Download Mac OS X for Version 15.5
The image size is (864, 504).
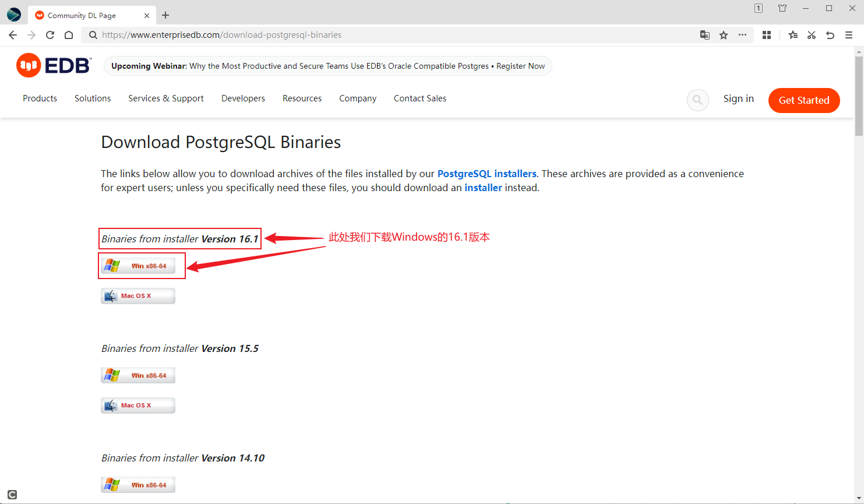pyautogui.click(x=138, y=406)
